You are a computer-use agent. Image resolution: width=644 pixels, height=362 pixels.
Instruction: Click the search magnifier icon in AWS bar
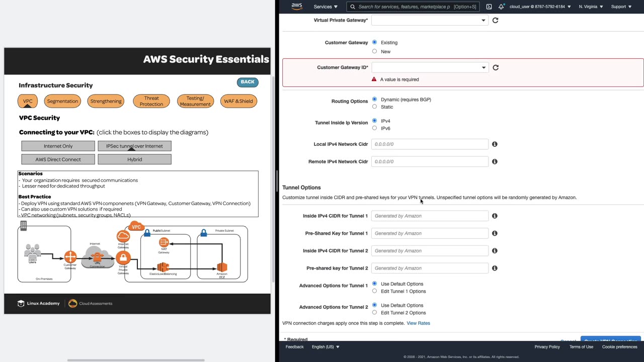click(x=353, y=7)
